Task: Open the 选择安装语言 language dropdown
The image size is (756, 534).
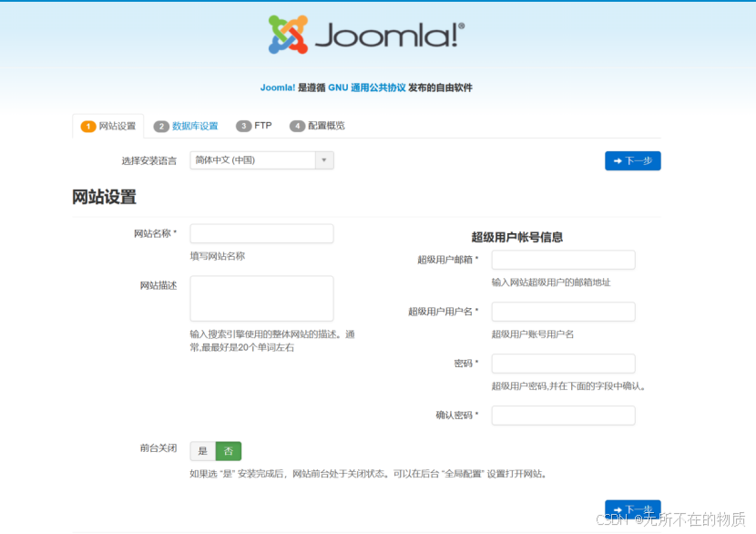Action: pyautogui.click(x=261, y=160)
